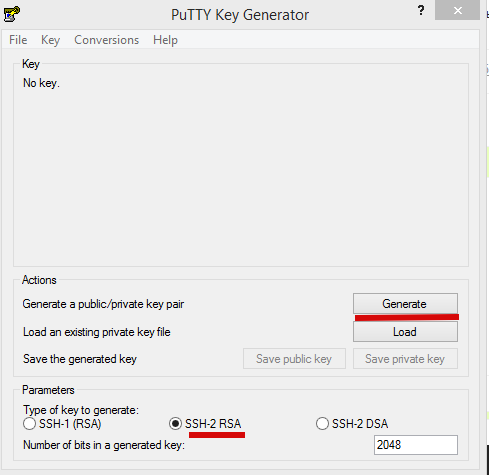Screen dimensions: 489x475
Task: Open the File menu
Action: point(18,40)
